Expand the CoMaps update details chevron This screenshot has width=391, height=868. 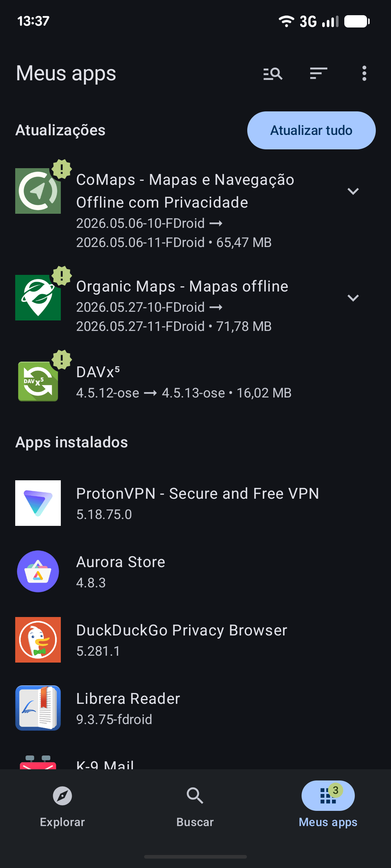[353, 191]
